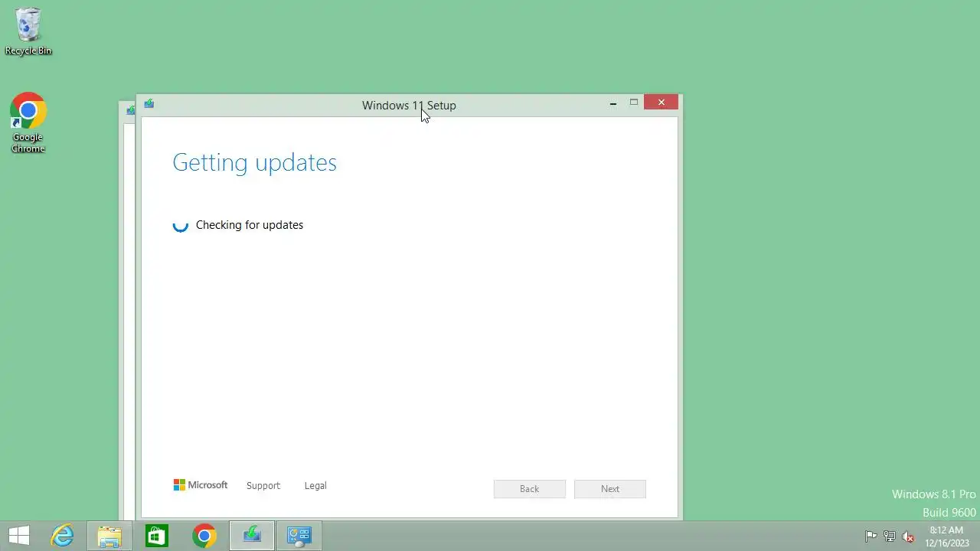Click the Checking for updates text
This screenshot has width=980, height=551.
[250, 225]
